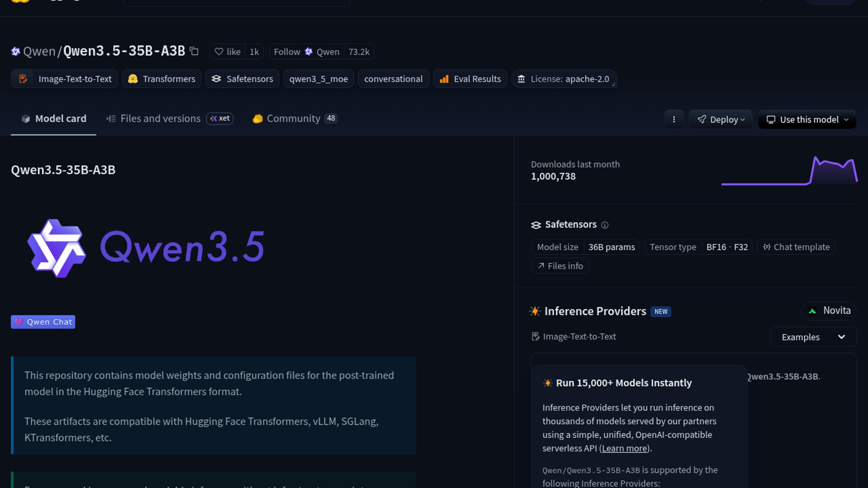The image size is (868, 488).
Task: Open the Use this model dropdown
Action: click(x=807, y=119)
